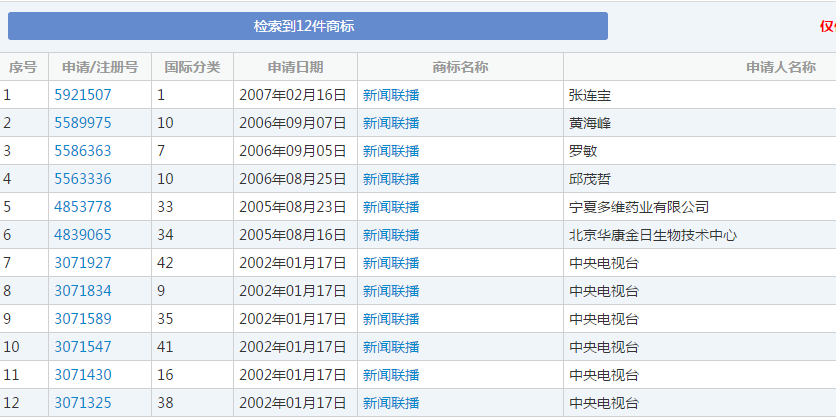This screenshot has width=836, height=418.
Task: Open registration number 3071927 link
Action: [83, 263]
